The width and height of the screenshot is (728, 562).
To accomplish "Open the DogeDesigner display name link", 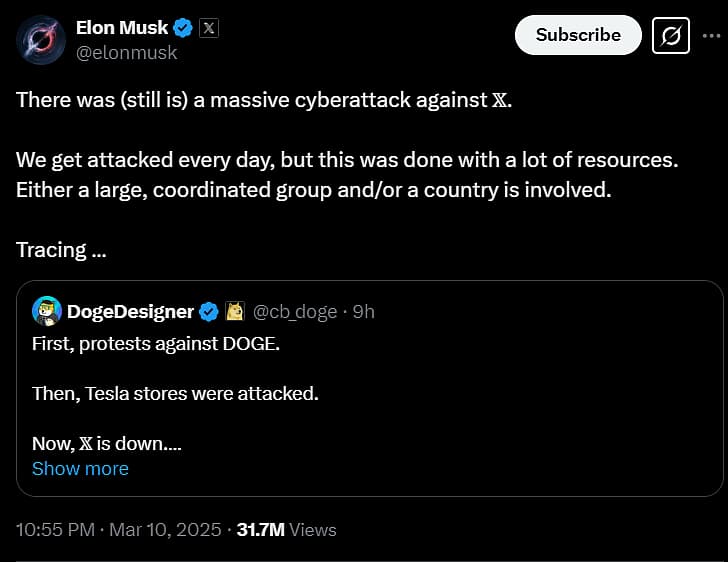I will point(130,312).
